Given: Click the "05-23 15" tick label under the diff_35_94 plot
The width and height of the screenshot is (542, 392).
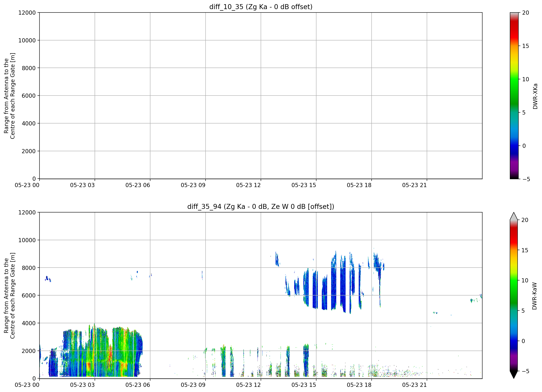Looking at the screenshot, I should coord(304,385).
